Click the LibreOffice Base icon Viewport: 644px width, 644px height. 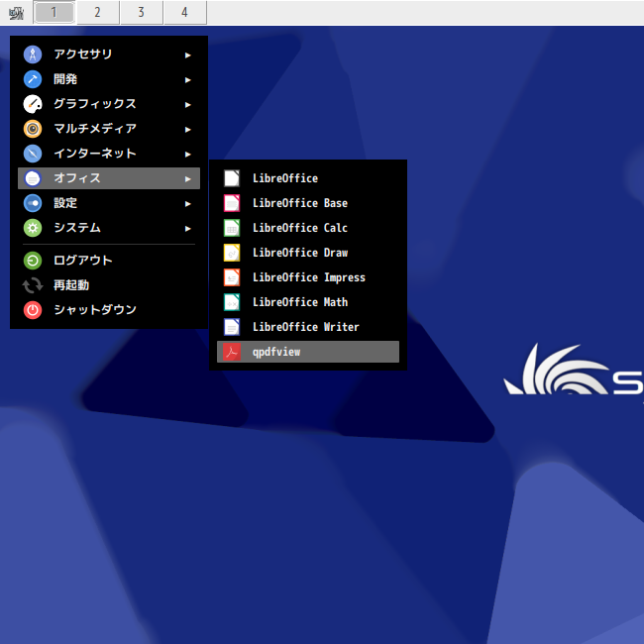coord(232,203)
